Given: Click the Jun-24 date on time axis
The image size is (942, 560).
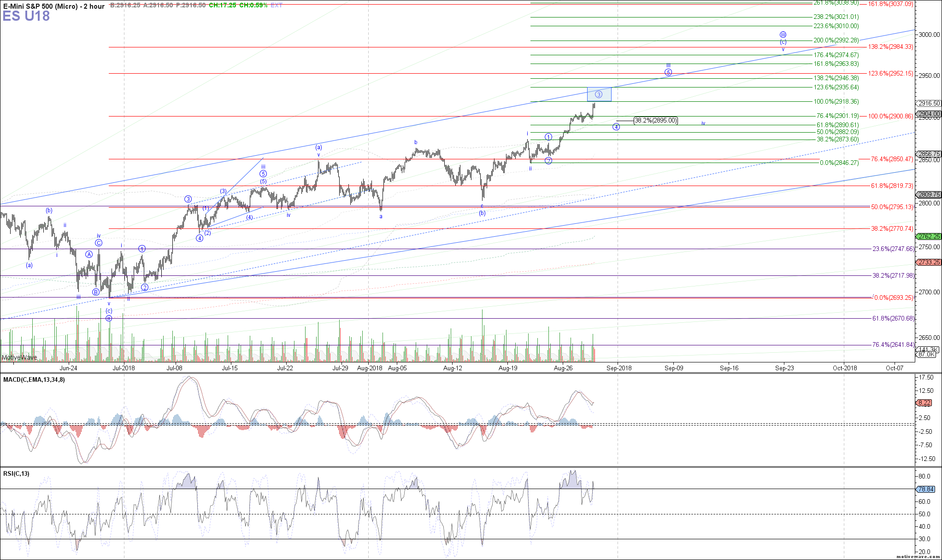Looking at the screenshot, I should (68, 368).
